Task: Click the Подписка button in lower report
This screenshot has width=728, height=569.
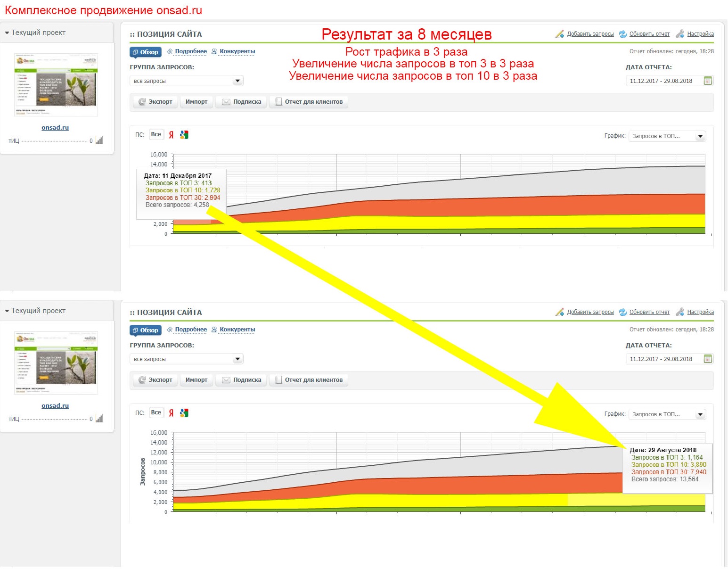Action: pos(241,380)
